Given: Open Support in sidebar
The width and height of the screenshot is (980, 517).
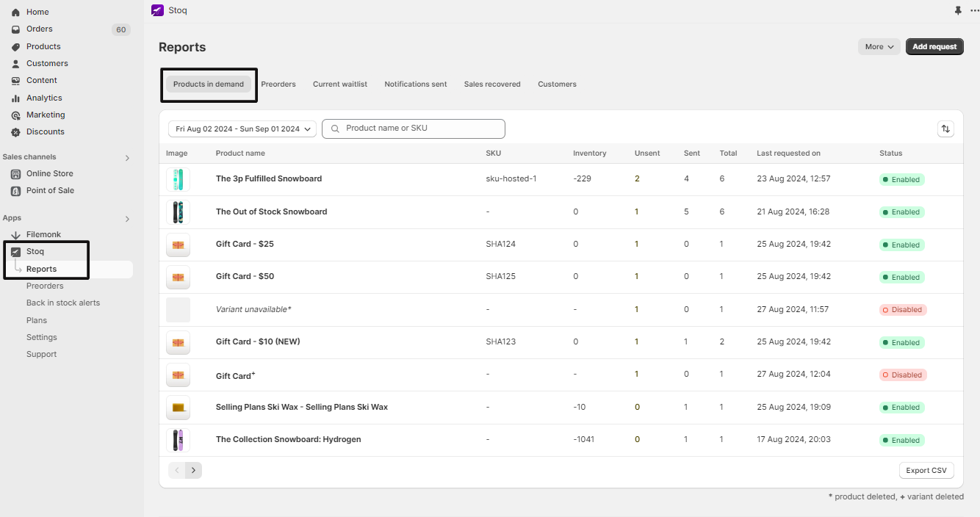Looking at the screenshot, I should tap(41, 355).
